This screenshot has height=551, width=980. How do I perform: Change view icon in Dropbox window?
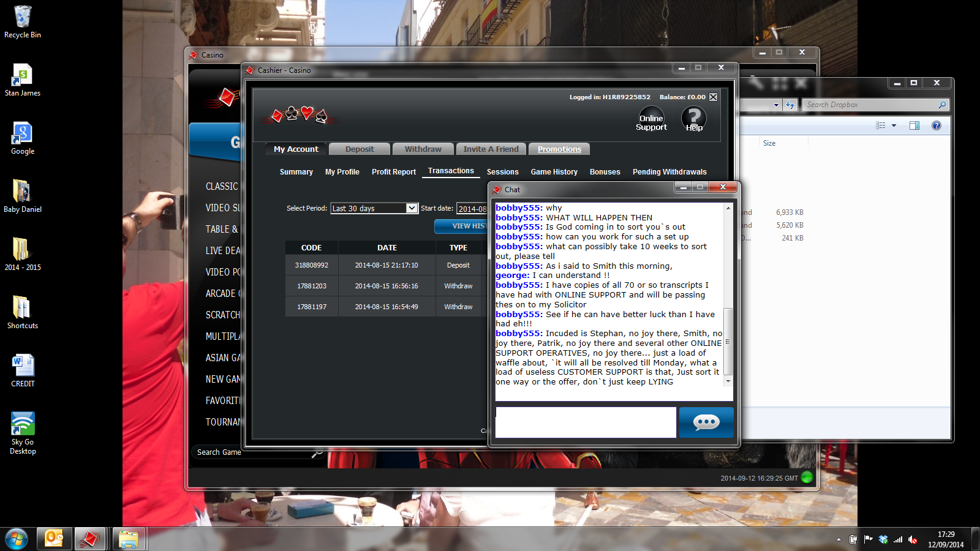click(881, 126)
